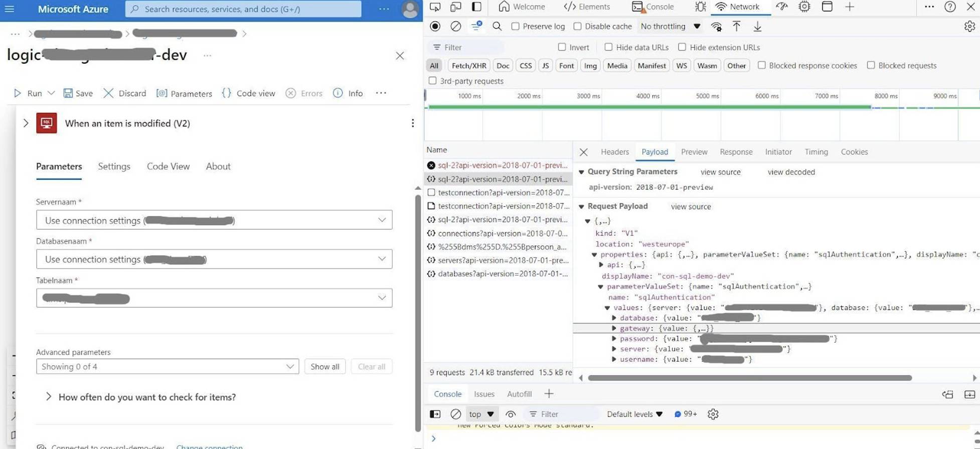Import HAR file upload arrow
Image resolution: width=980 pixels, height=449 pixels.
coord(736,26)
